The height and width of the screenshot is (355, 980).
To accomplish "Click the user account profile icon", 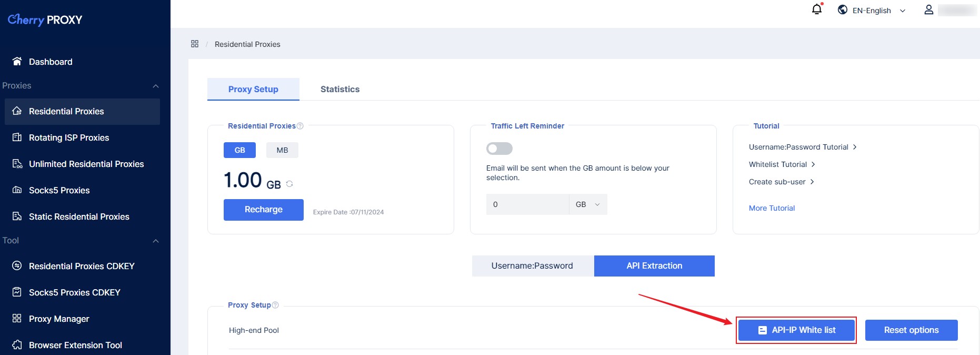I will pyautogui.click(x=928, y=10).
